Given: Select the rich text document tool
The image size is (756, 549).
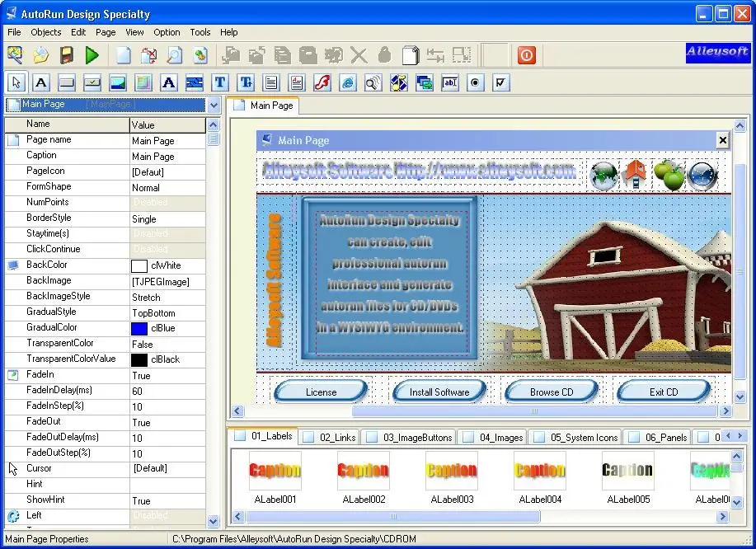Looking at the screenshot, I should pos(297,83).
